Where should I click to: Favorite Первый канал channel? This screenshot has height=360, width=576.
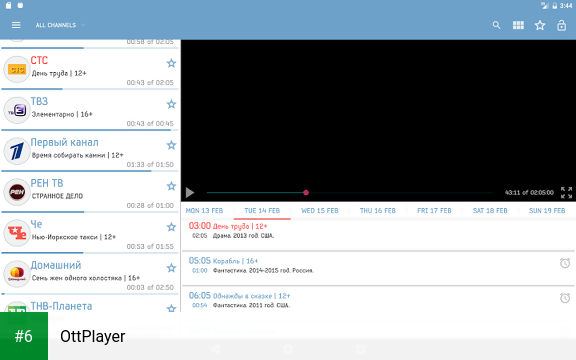click(x=171, y=145)
